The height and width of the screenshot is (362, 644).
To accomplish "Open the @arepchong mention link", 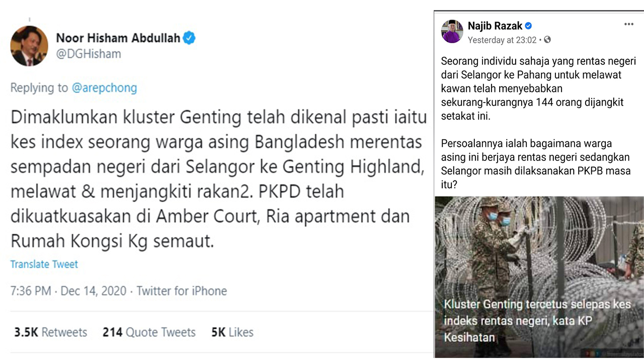I will [x=104, y=88].
